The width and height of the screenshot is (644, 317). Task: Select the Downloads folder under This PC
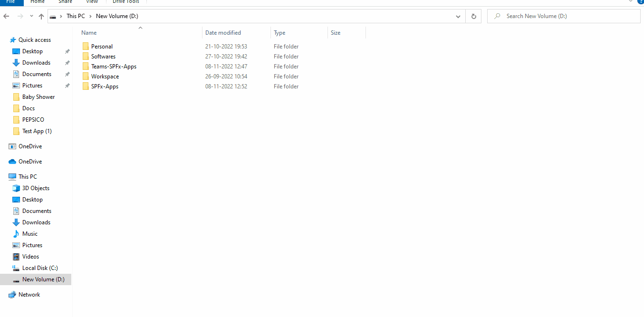coord(37,222)
